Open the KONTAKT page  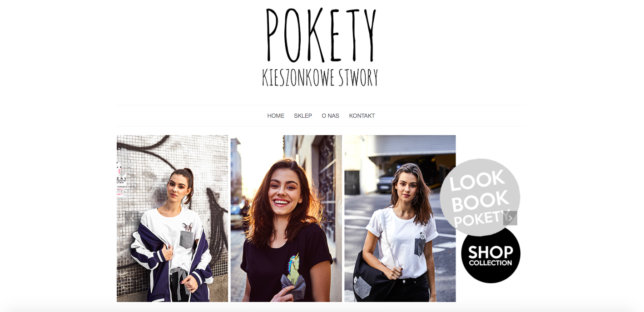pyautogui.click(x=362, y=116)
